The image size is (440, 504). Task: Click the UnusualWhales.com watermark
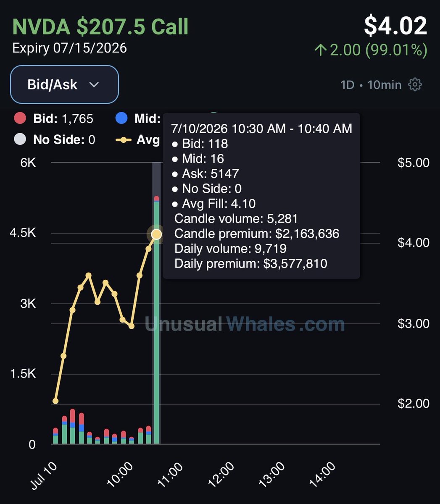pyautogui.click(x=245, y=324)
